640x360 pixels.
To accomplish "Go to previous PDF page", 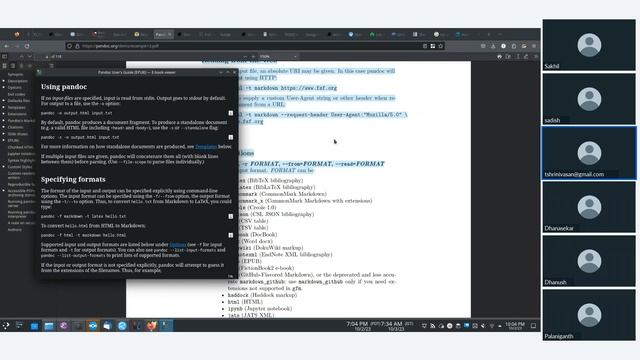I will point(21,56).
